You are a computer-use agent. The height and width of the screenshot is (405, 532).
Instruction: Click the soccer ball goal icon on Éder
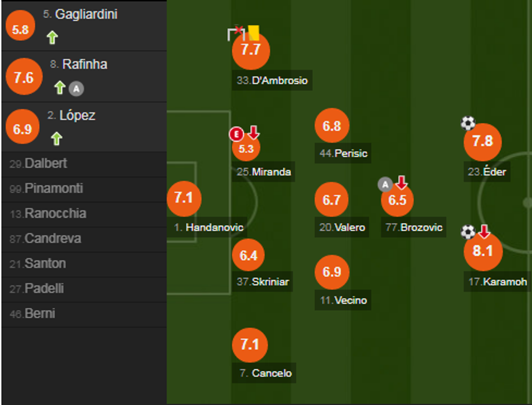468,123
